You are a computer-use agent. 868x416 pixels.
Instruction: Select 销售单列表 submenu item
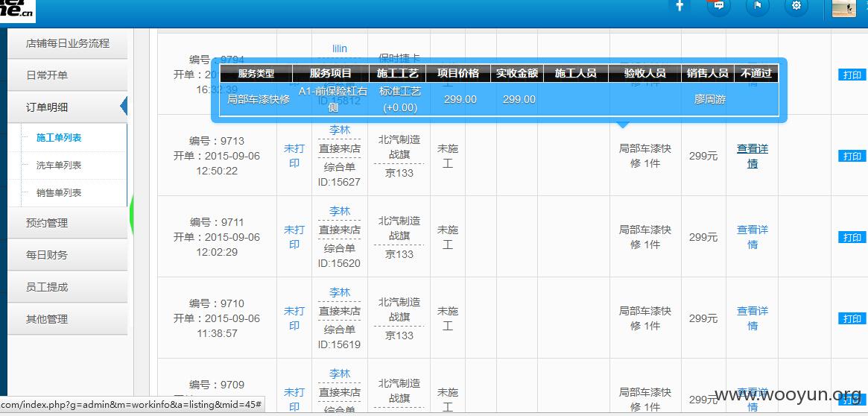click(59, 193)
